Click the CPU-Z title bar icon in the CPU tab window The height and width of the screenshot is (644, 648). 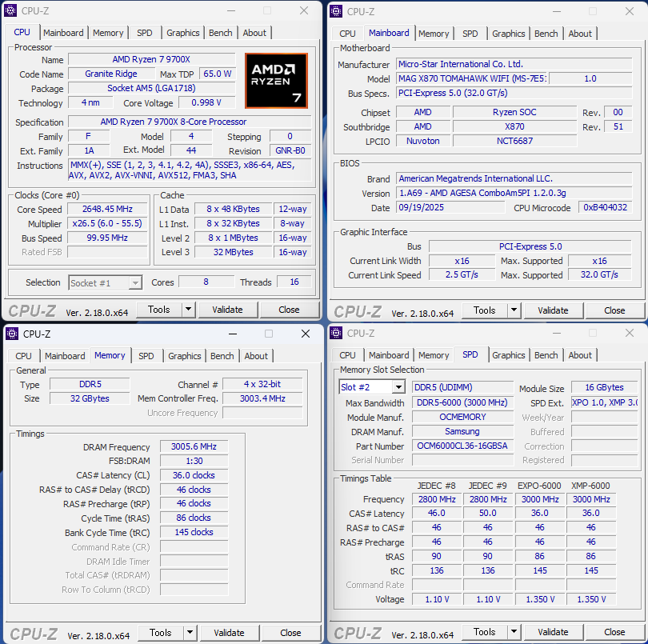[x=11, y=11]
